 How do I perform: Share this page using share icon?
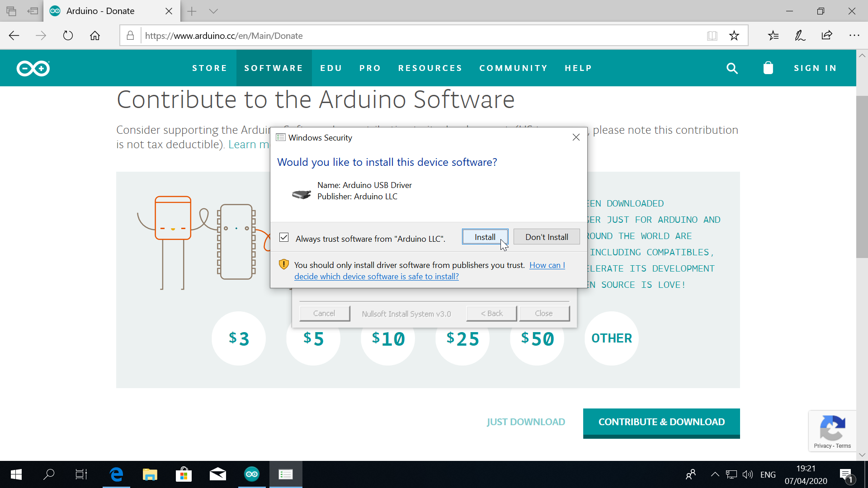pos(827,36)
